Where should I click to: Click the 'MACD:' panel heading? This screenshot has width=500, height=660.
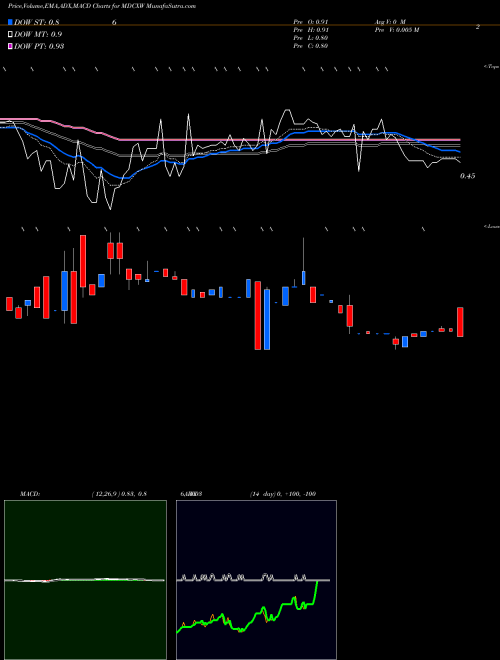30,494
